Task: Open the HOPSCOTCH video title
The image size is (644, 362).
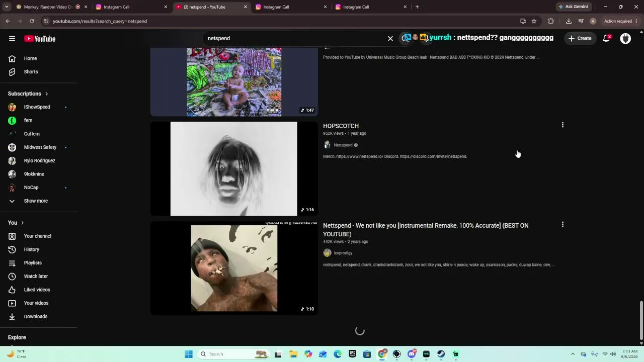Action: pos(341,126)
